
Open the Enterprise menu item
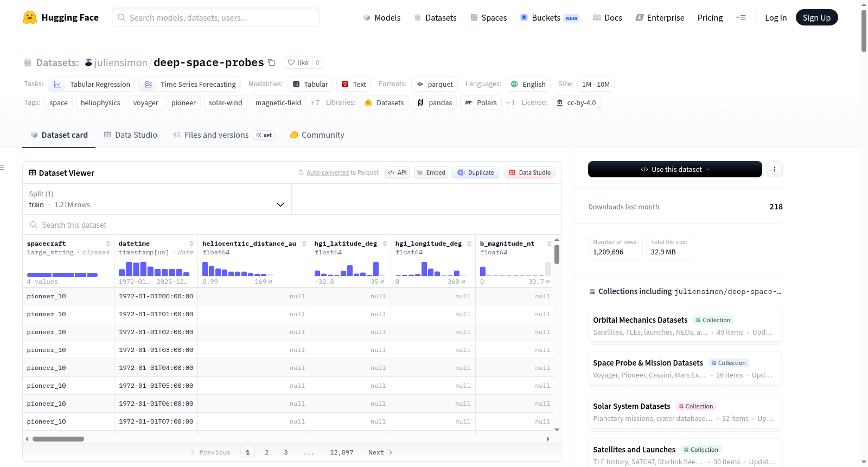(660, 17)
